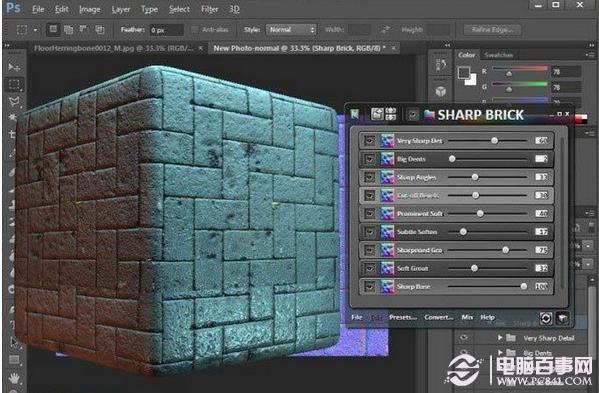Screen dimensions: 599x393
Task: Select the Hand tool in the toolbox
Action: click(14, 378)
